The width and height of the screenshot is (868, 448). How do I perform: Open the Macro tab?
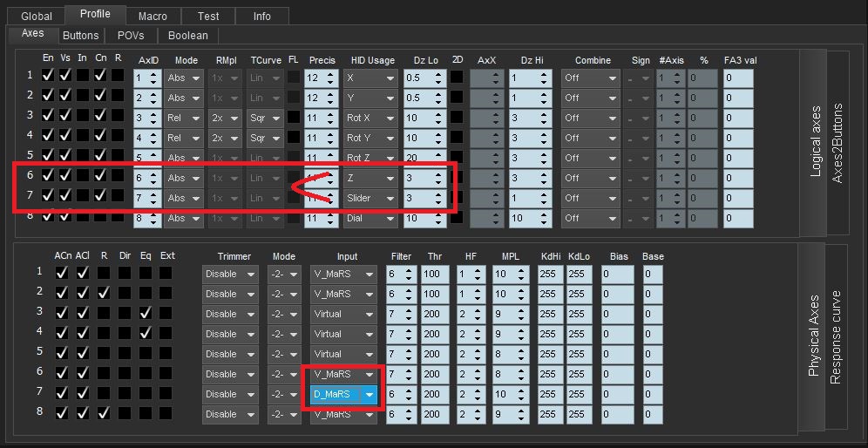click(153, 16)
